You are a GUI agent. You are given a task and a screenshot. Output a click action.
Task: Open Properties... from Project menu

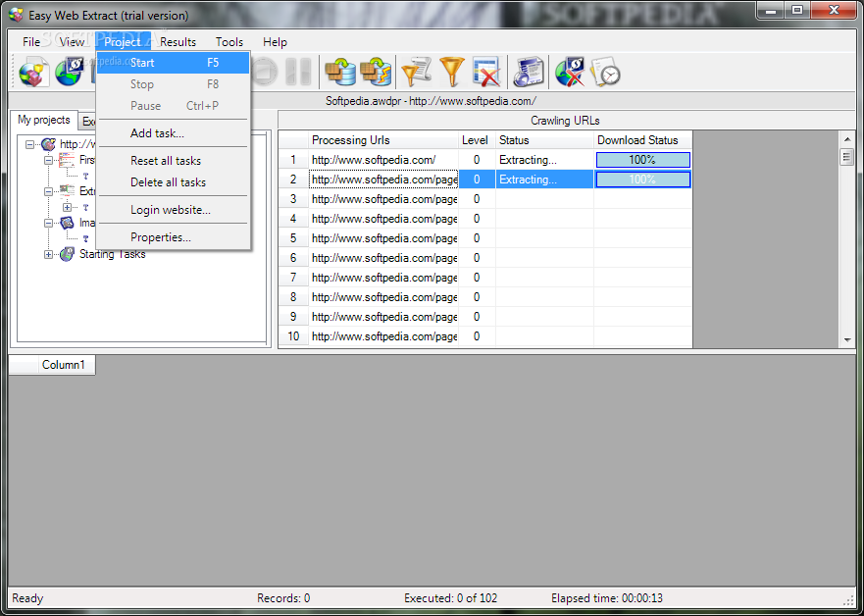coord(173,237)
